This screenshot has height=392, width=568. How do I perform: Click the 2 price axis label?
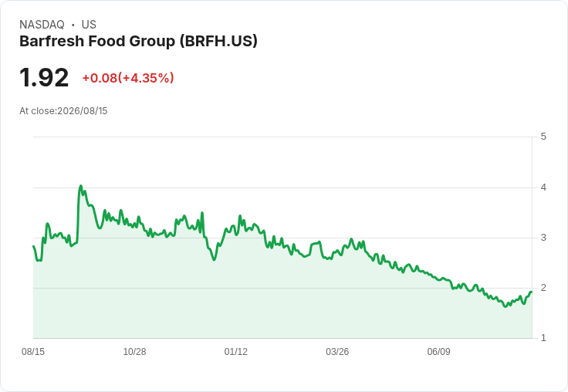pos(543,288)
